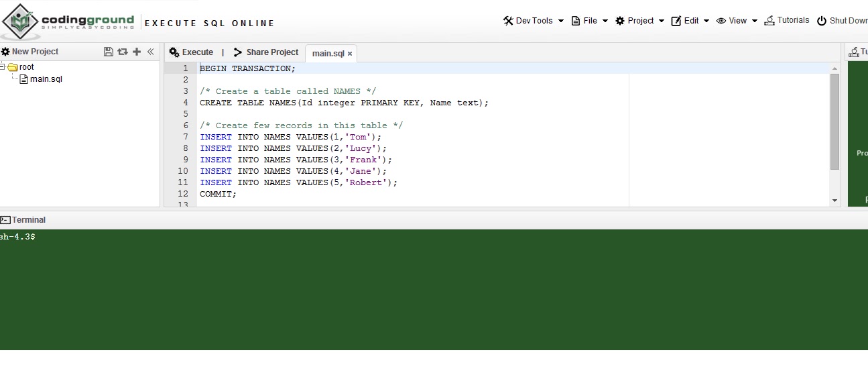Click the editor scrollbar down arrow

point(834,200)
